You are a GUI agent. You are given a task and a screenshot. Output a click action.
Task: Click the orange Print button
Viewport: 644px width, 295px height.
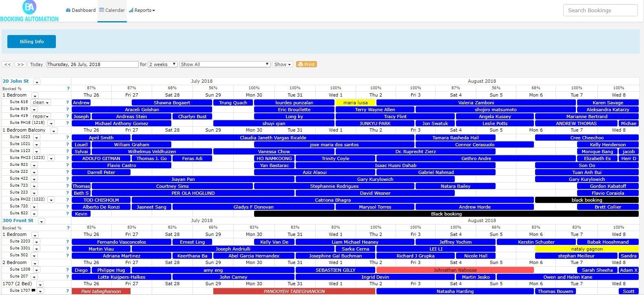click(306, 64)
